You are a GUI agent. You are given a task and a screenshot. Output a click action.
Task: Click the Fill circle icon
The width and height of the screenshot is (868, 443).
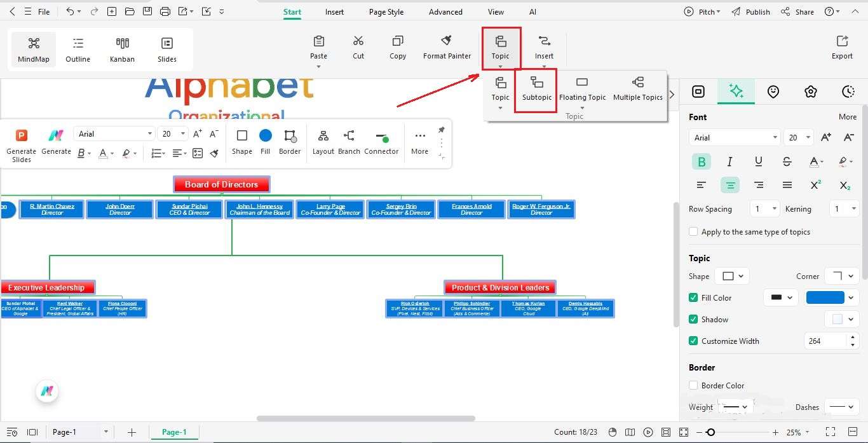coord(266,135)
